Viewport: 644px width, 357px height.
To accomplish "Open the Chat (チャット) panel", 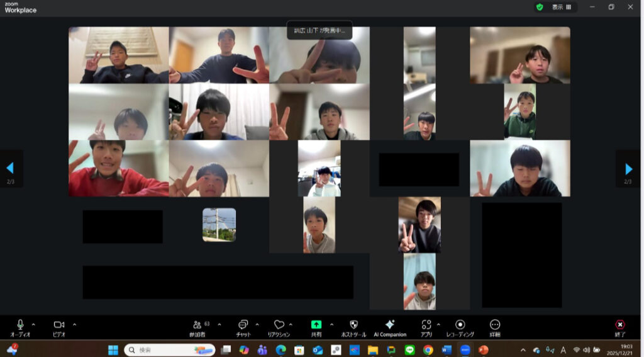I will [x=243, y=325].
